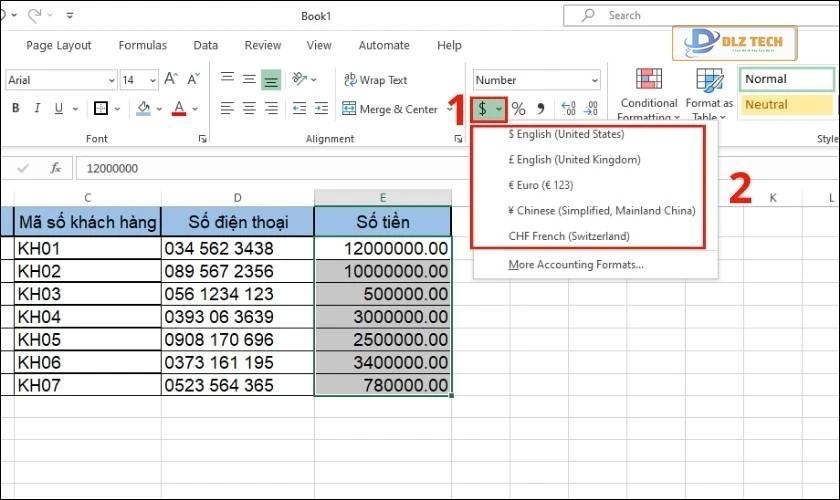
Task: Open the Number format dropdown
Action: pos(595,80)
